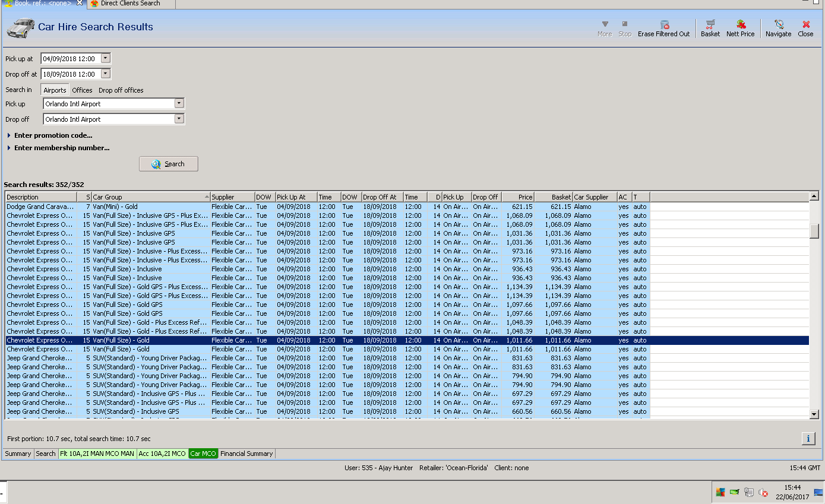
Task: Open Pick up location dropdown
Action: tap(179, 103)
